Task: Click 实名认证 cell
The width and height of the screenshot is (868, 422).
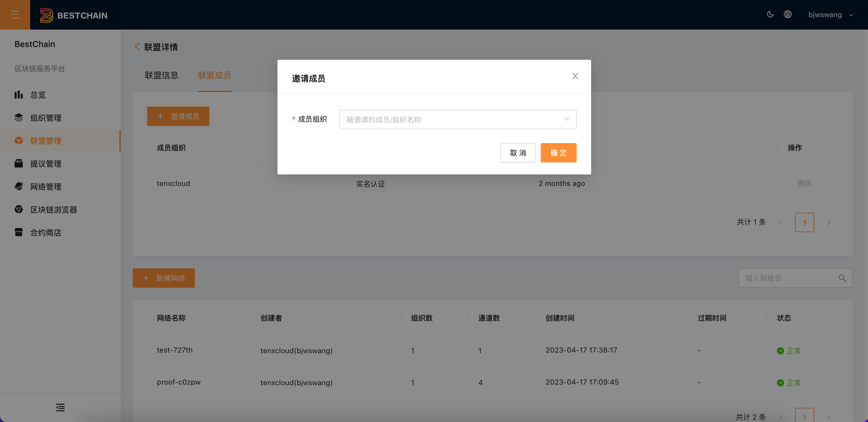Action: click(x=370, y=184)
